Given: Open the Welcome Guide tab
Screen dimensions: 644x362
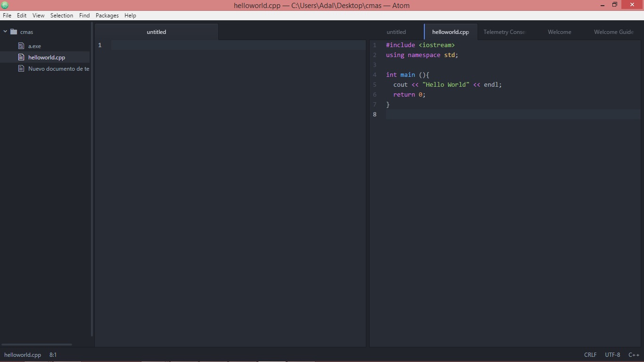Looking at the screenshot, I should (x=613, y=32).
